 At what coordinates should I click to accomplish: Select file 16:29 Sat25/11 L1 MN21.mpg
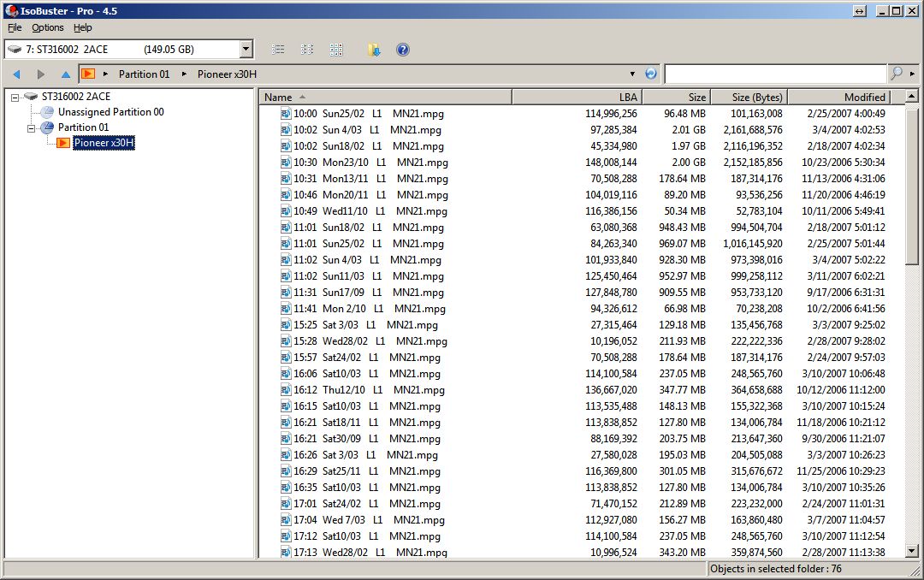pos(367,471)
